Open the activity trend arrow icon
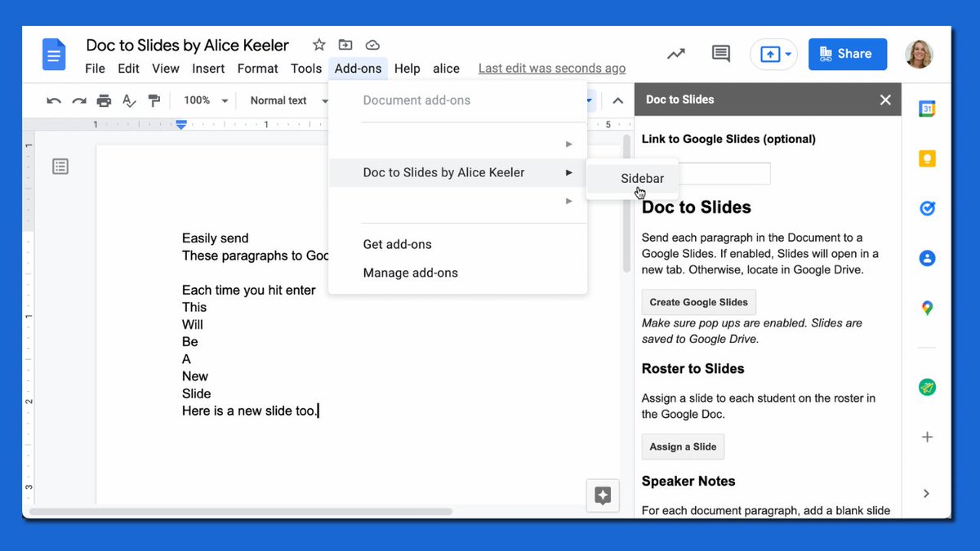 click(675, 54)
